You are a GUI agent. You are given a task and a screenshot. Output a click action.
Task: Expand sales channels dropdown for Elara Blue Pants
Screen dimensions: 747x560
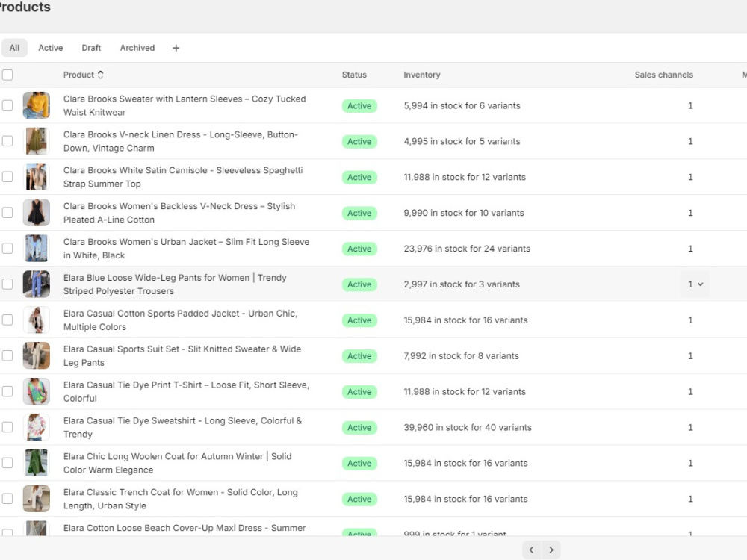(695, 284)
